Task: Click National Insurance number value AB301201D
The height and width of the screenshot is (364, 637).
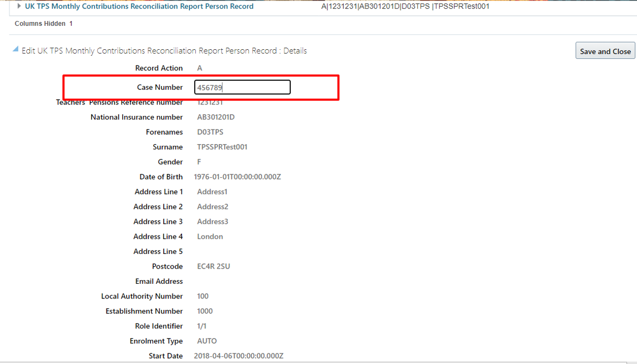Action: point(216,117)
